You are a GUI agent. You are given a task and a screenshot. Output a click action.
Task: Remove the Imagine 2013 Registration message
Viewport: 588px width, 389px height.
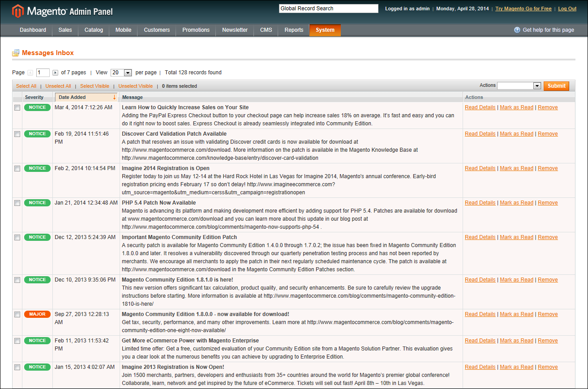(x=548, y=367)
